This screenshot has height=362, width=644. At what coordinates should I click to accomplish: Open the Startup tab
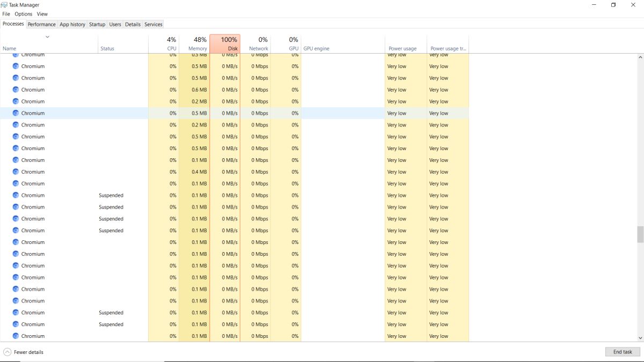point(97,24)
